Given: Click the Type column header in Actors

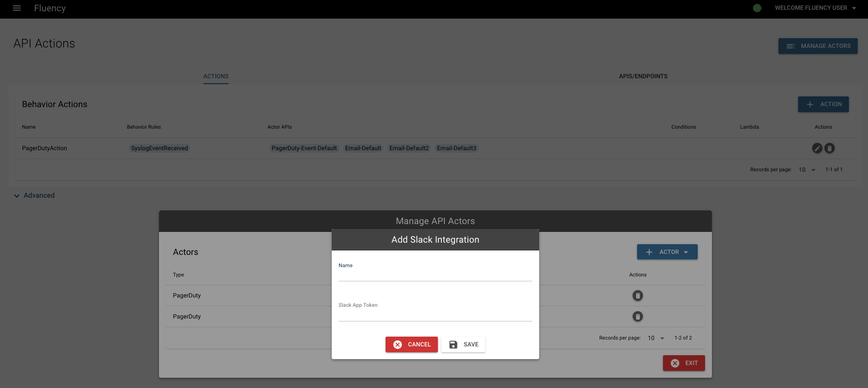Looking at the screenshot, I should 179,275.
